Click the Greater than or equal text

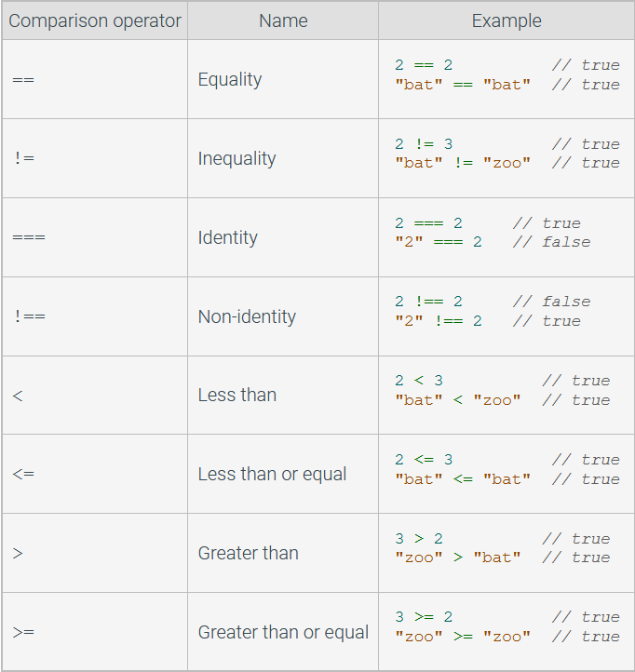click(283, 632)
